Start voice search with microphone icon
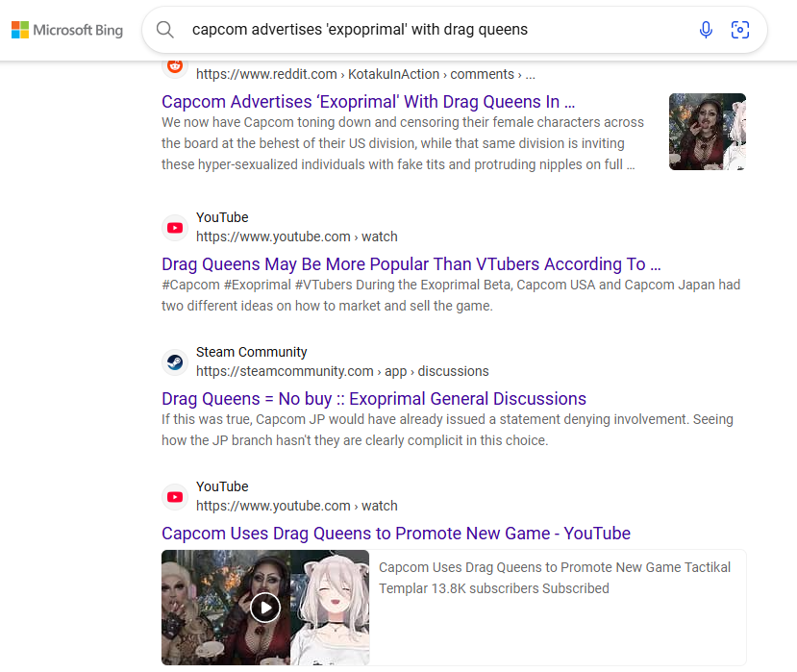 point(706,30)
